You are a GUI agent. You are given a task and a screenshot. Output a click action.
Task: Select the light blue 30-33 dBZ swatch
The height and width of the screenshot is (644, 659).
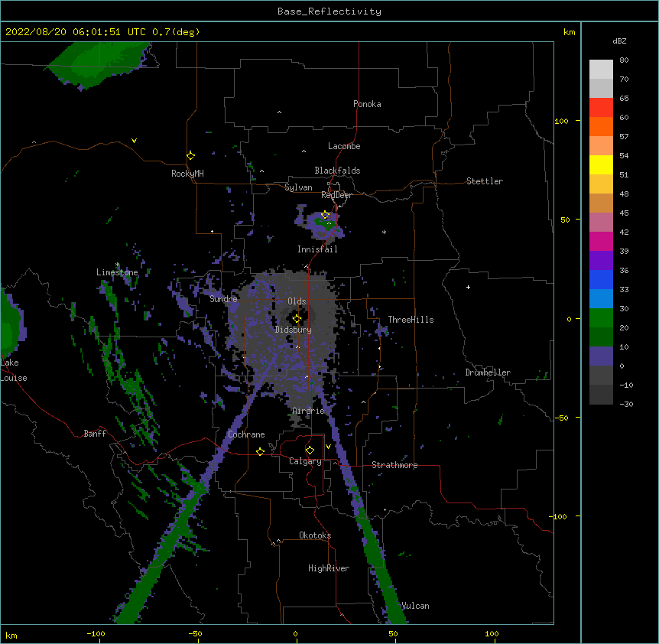pyautogui.click(x=601, y=299)
